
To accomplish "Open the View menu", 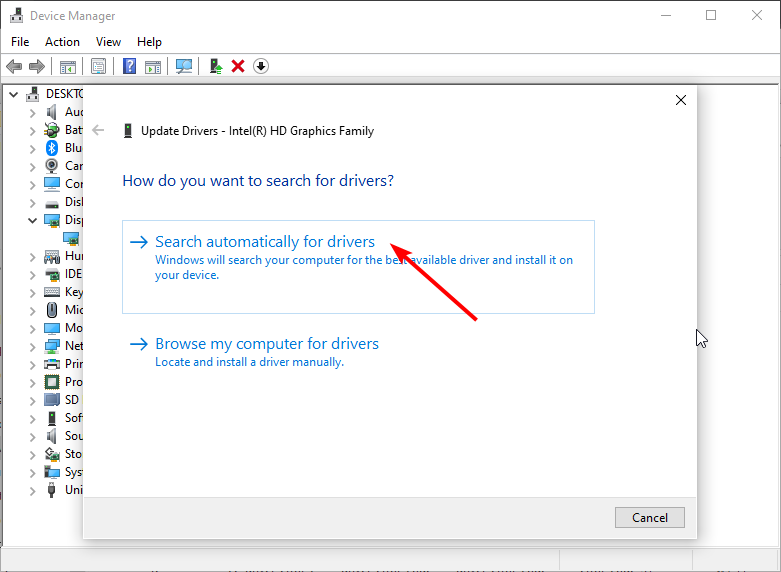I will 108,42.
